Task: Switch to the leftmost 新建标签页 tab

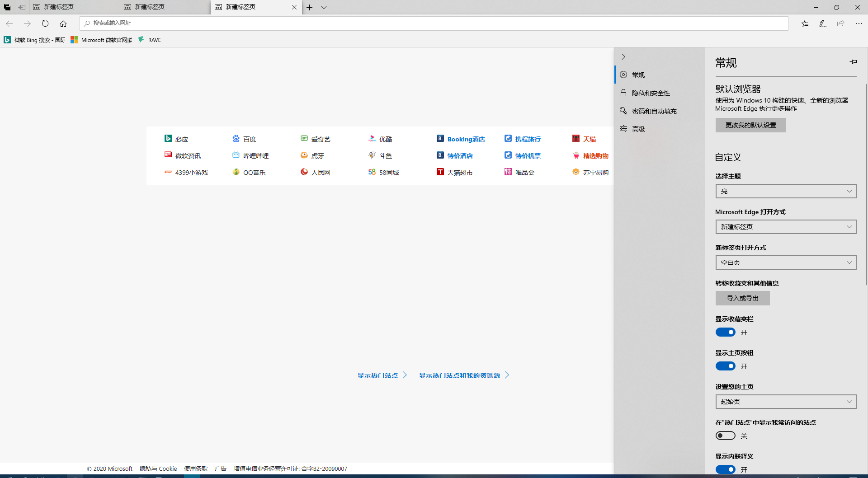Action: (75, 7)
